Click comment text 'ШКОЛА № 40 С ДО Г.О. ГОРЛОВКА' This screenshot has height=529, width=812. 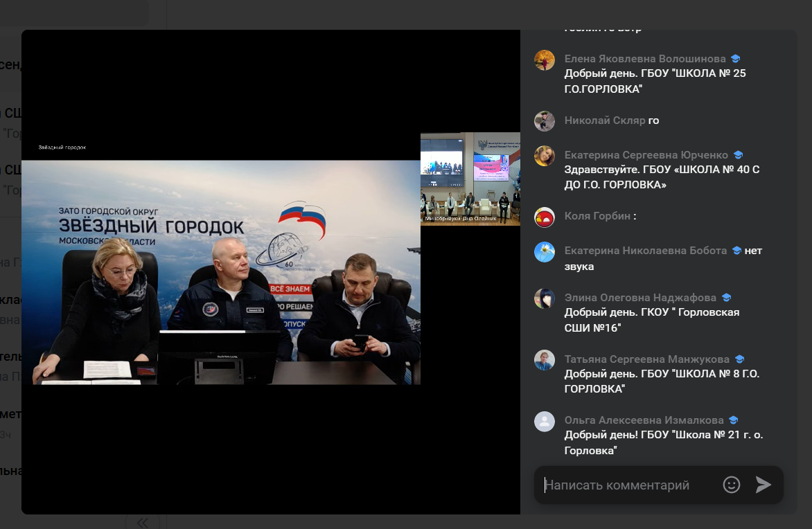662,177
